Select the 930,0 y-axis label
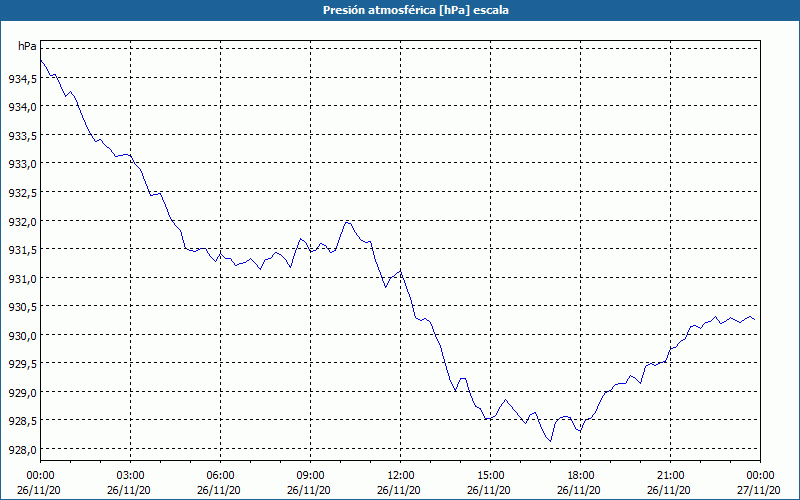This screenshot has height=500, width=800. 23,335
